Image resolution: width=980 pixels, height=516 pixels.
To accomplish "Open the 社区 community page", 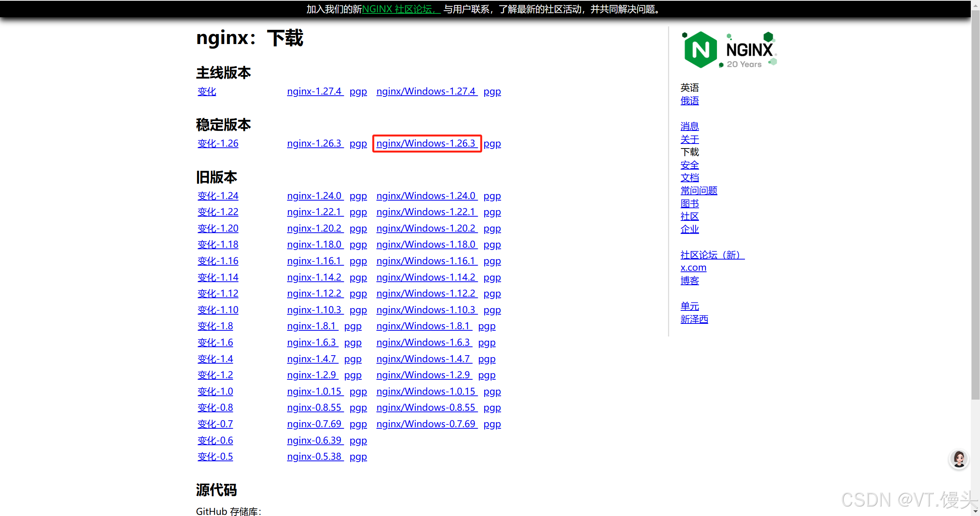I will 690,216.
